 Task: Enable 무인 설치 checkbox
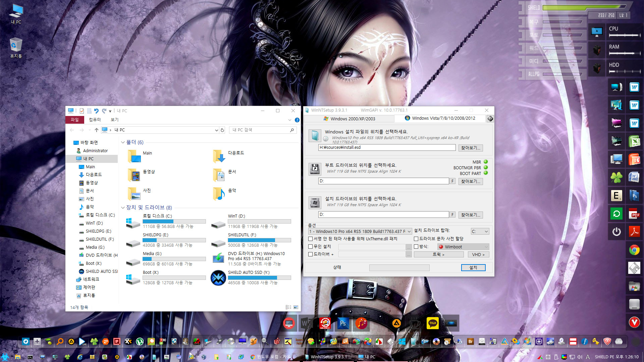tap(311, 247)
